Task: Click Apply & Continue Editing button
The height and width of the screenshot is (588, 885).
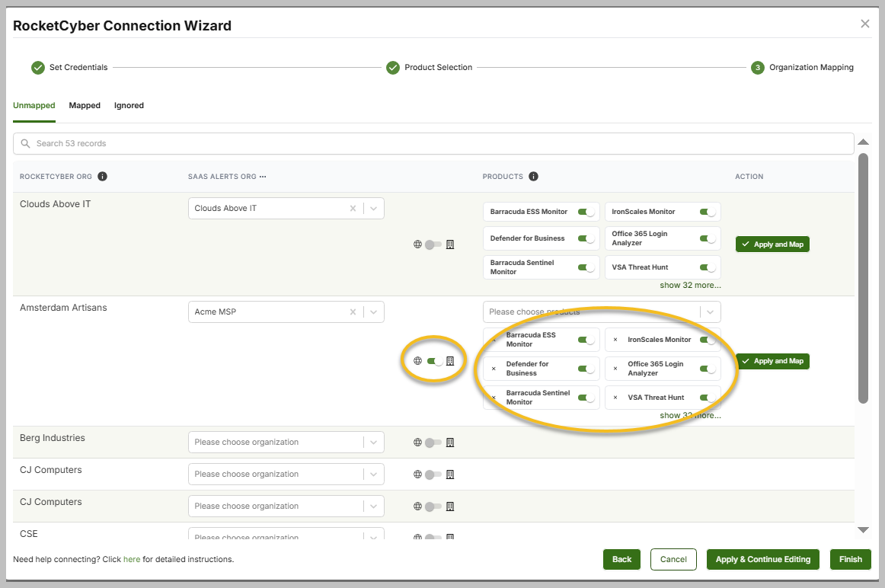Action: coord(762,559)
